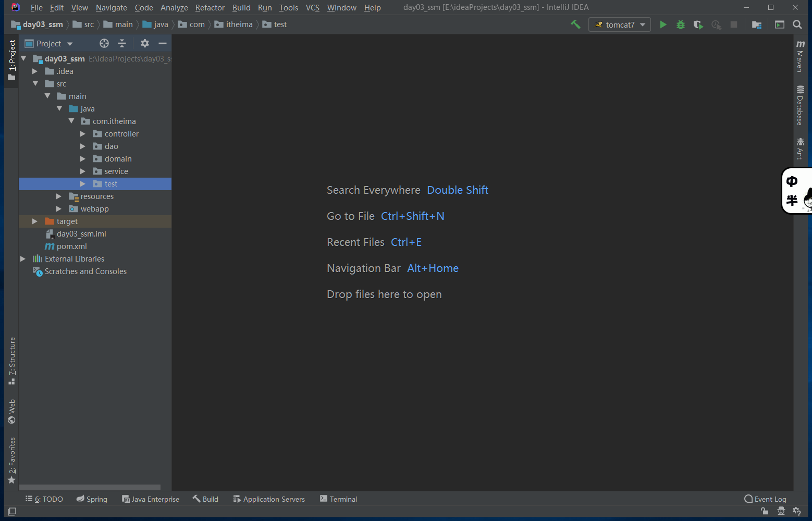
Task: Select Scratches and Consoles node
Action: [80, 271]
